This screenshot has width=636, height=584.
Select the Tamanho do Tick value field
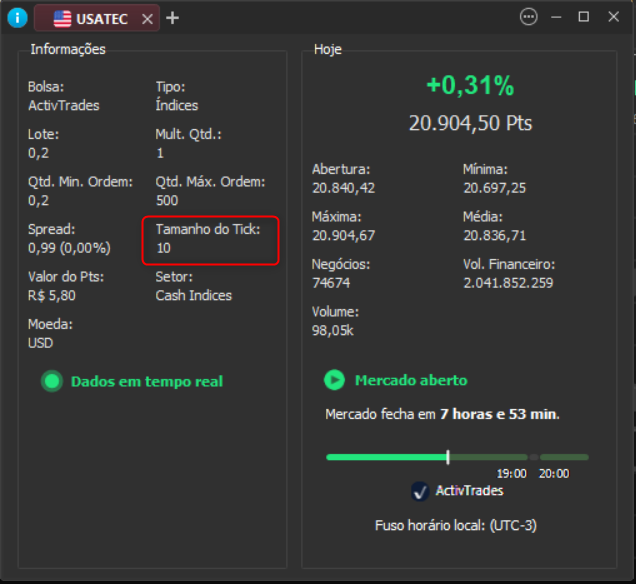coord(164,248)
